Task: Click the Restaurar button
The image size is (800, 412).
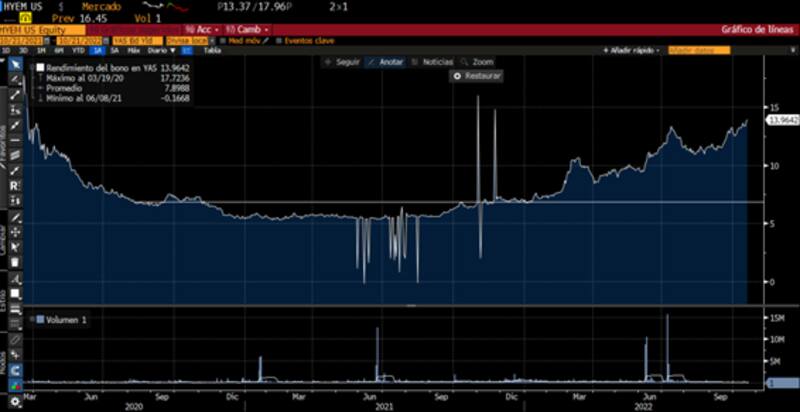Action: [478, 76]
